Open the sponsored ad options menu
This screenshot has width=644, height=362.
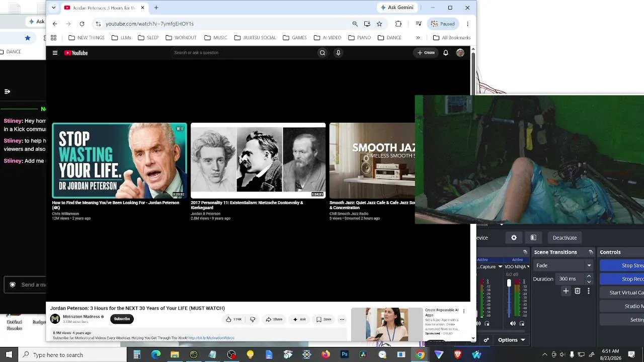coord(464,311)
